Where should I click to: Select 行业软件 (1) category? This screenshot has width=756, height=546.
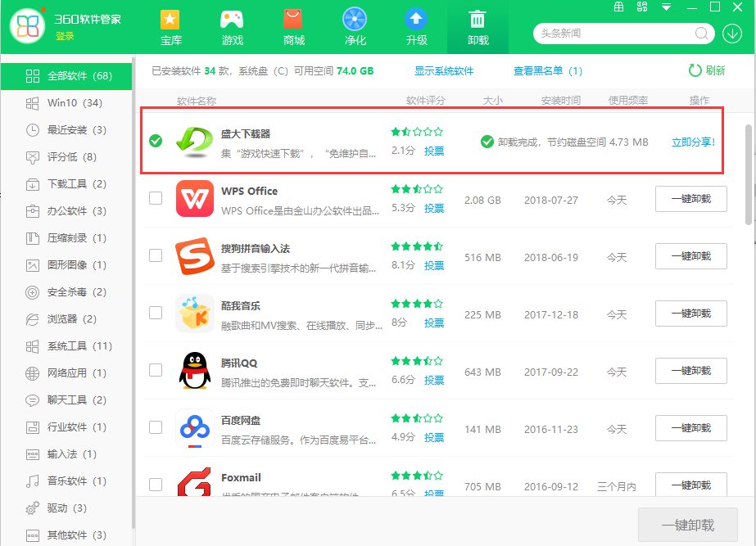coord(66,427)
